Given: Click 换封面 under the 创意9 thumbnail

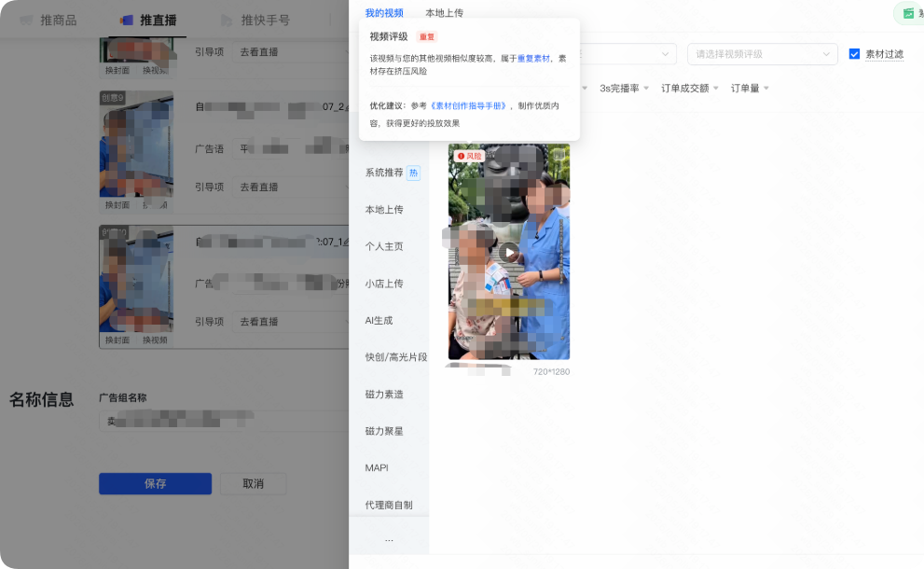Looking at the screenshot, I should point(117,205).
